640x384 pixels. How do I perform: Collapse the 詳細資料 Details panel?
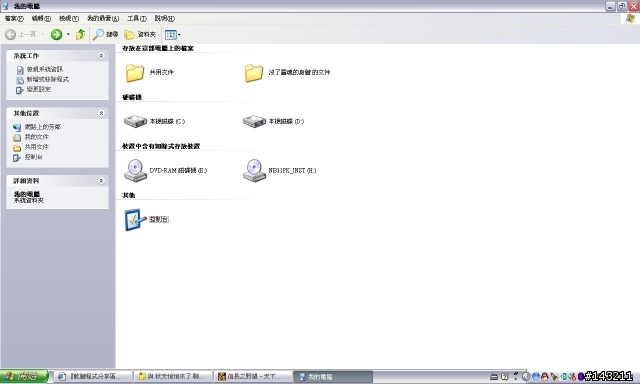coord(101,181)
